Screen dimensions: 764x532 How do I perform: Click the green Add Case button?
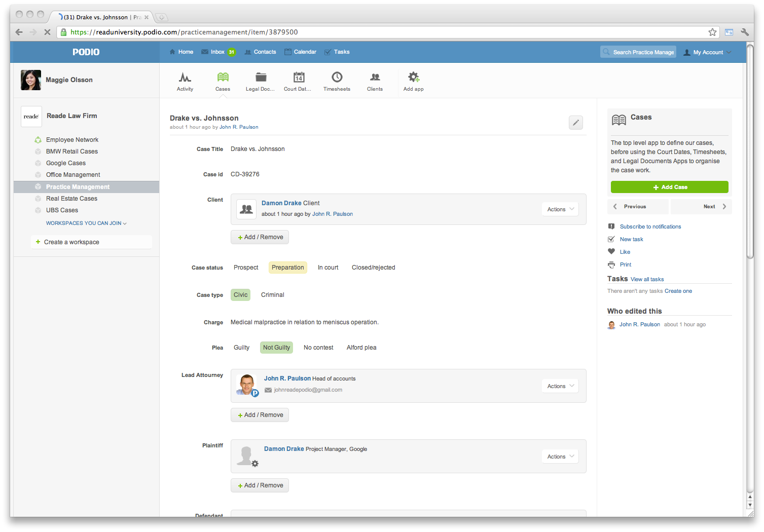[x=669, y=187]
